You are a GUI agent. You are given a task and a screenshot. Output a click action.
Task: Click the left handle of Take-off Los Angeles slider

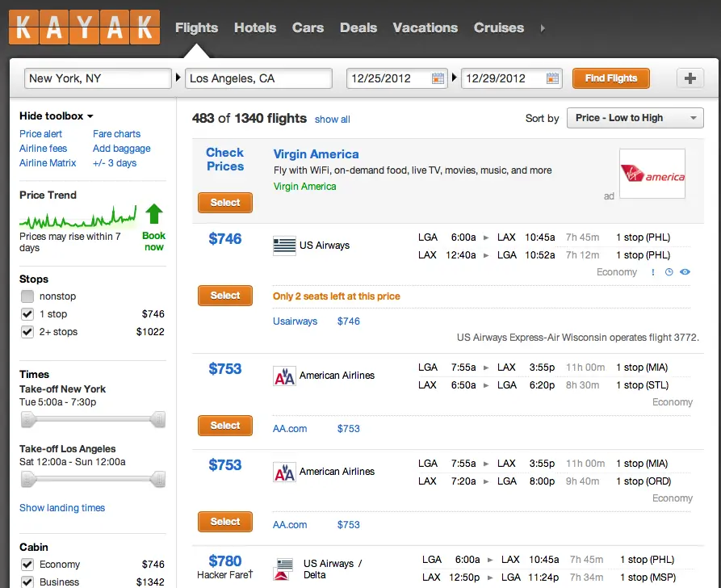click(x=27, y=480)
